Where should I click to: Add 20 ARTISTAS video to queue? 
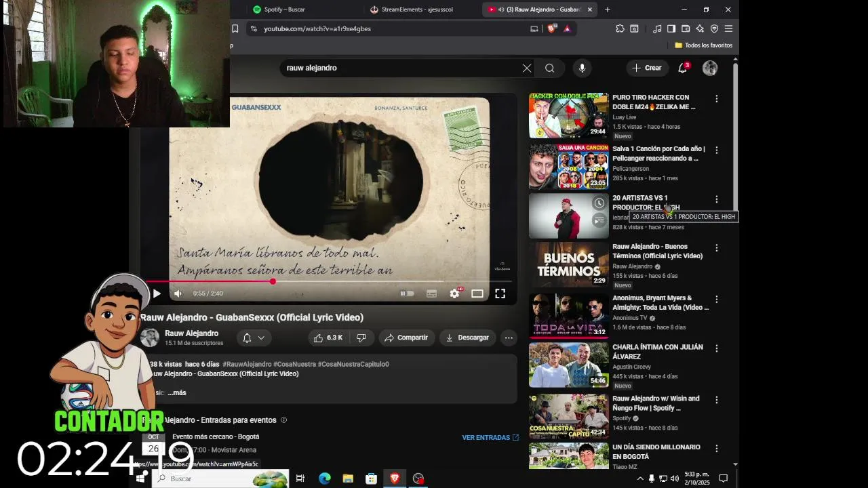click(599, 220)
